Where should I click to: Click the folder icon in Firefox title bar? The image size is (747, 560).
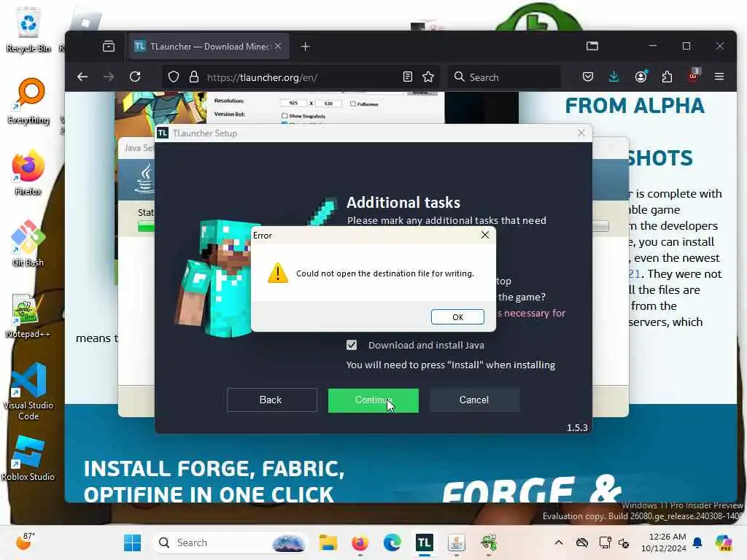[x=592, y=46]
